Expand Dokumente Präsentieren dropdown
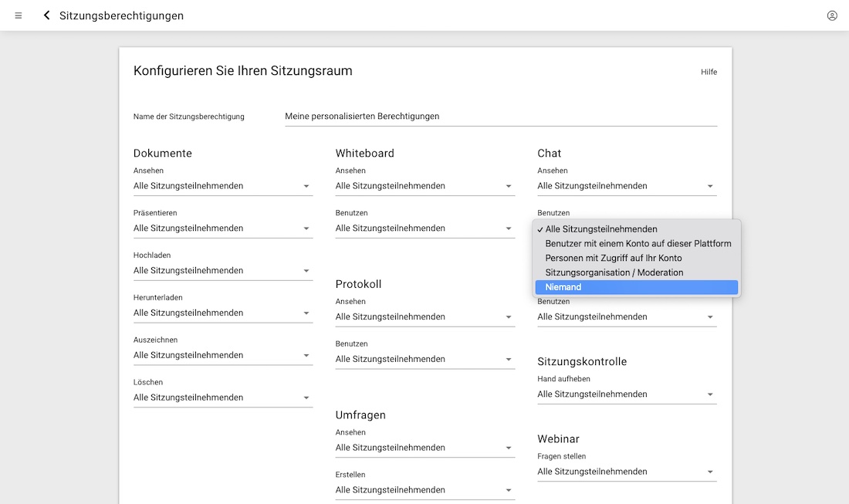This screenshot has width=849, height=504. click(x=222, y=228)
